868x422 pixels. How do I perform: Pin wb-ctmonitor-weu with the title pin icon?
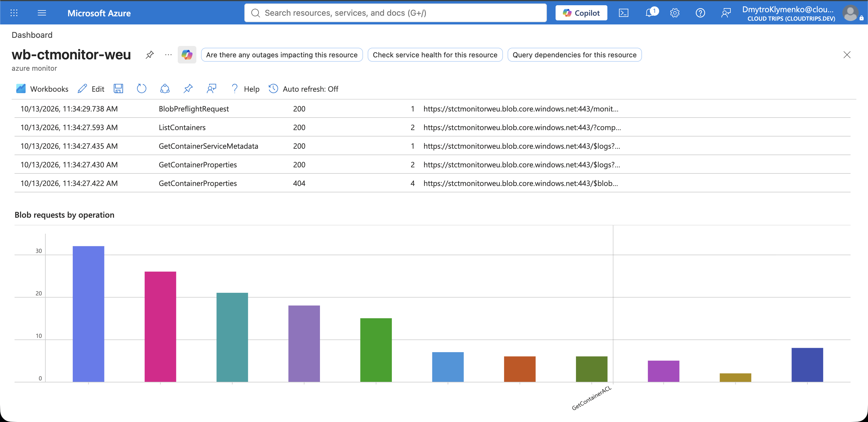pyautogui.click(x=150, y=55)
